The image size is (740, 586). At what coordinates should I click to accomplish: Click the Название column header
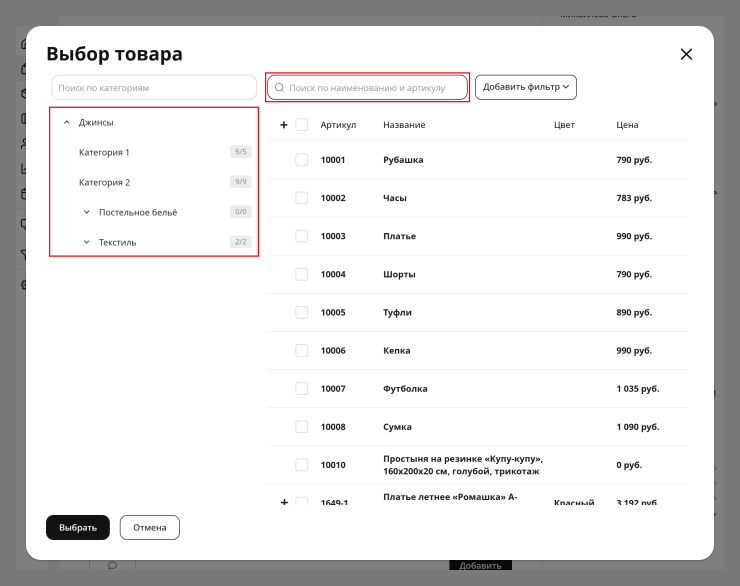point(404,125)
